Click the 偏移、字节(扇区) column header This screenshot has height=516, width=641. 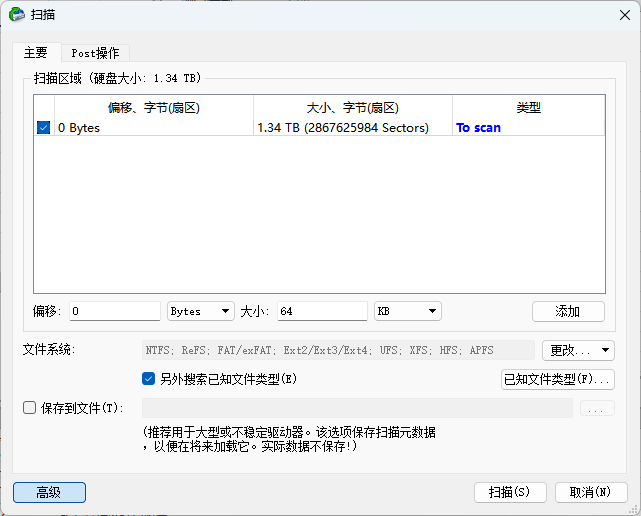(x=154, y=108)
